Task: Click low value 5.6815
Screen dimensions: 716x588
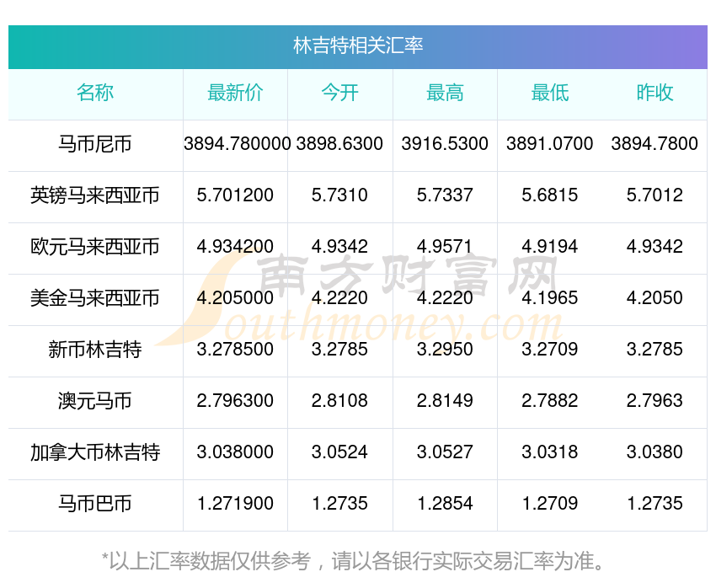Action: (550, 195)
